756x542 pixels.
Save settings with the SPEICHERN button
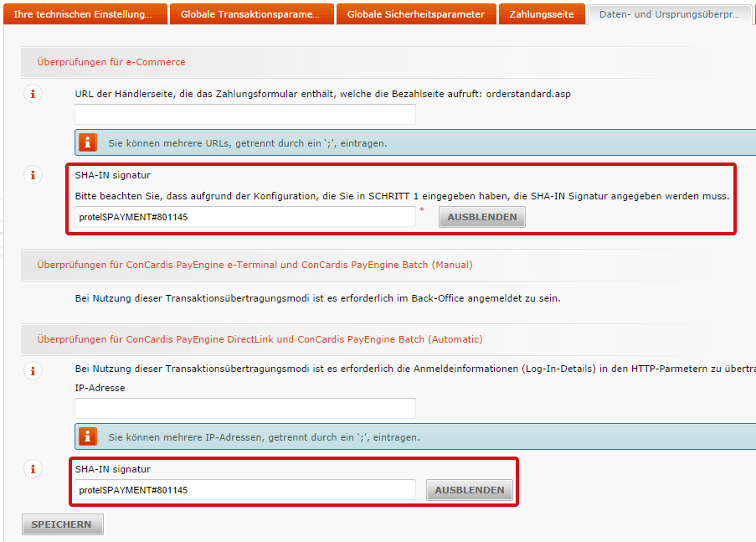click(x=63, y=524)
